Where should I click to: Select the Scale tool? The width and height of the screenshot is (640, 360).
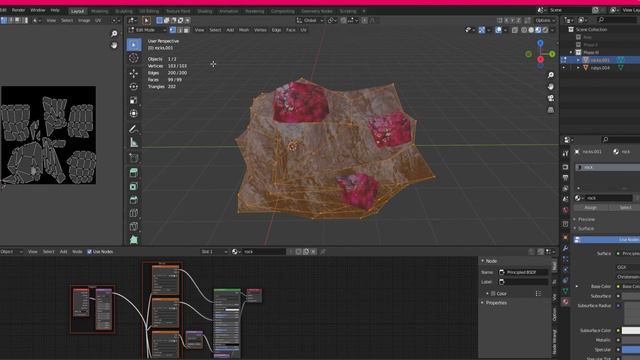point(134,100)
